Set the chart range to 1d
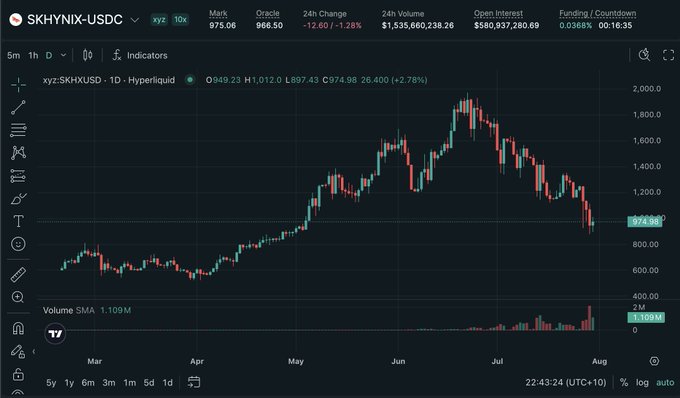680x398 pixels. (x=167, y=382)
